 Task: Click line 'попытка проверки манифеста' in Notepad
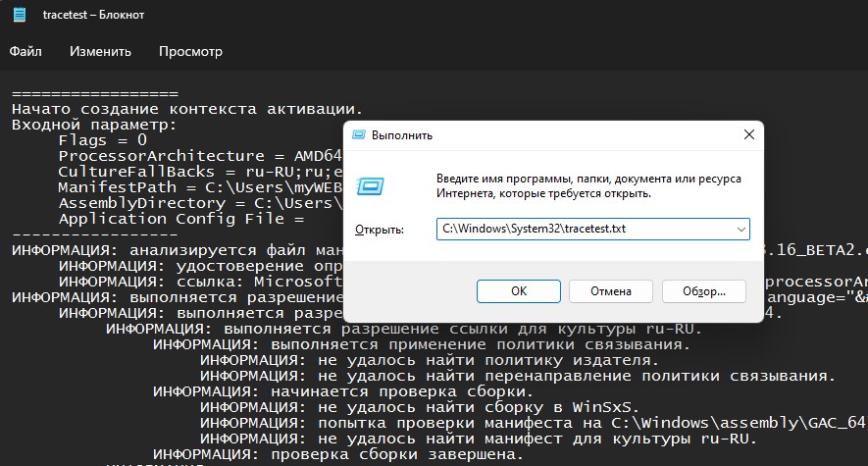tap(533, 423)
